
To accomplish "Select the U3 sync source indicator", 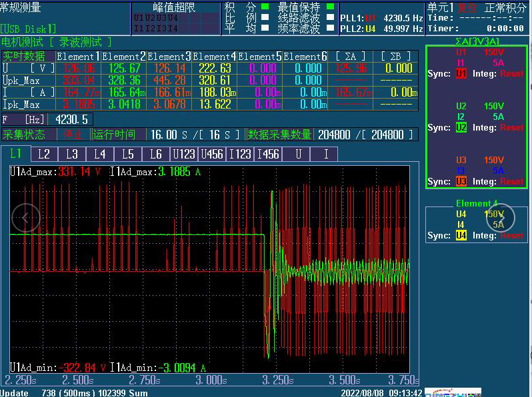I will pos(461,181).
